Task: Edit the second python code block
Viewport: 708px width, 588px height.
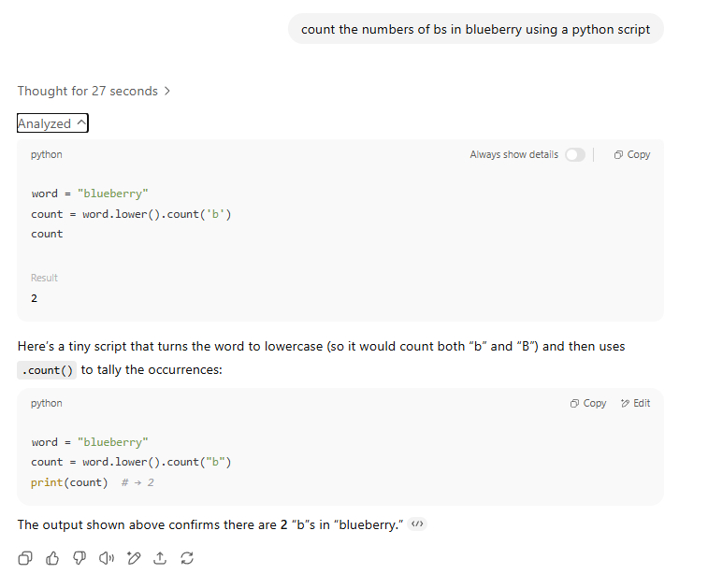Action: pos(635,404)
